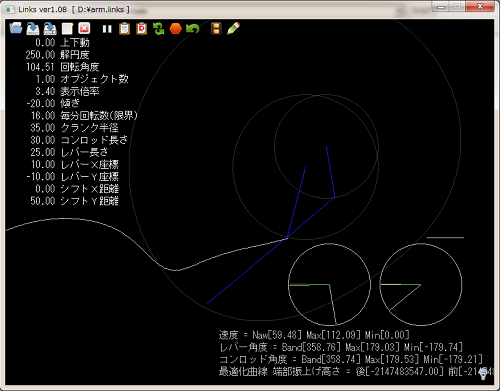Click the right angle gauge circle
500x391 pixels.
pos(421,285)
